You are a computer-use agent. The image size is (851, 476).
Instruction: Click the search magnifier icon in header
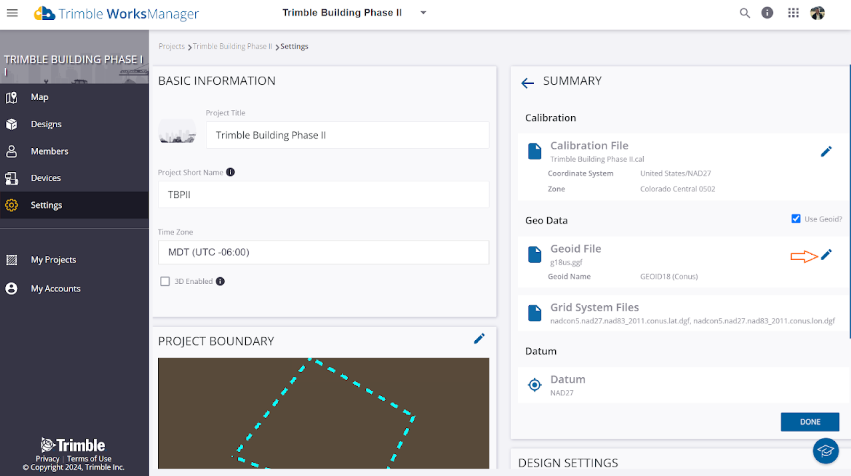click(x=744, y=13)
